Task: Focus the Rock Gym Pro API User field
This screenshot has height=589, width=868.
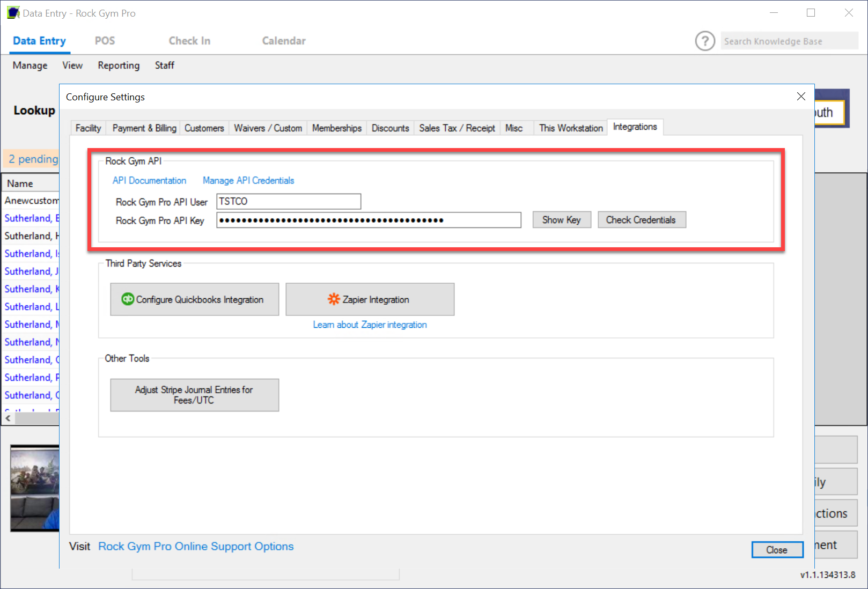Action: click(289, 202)
